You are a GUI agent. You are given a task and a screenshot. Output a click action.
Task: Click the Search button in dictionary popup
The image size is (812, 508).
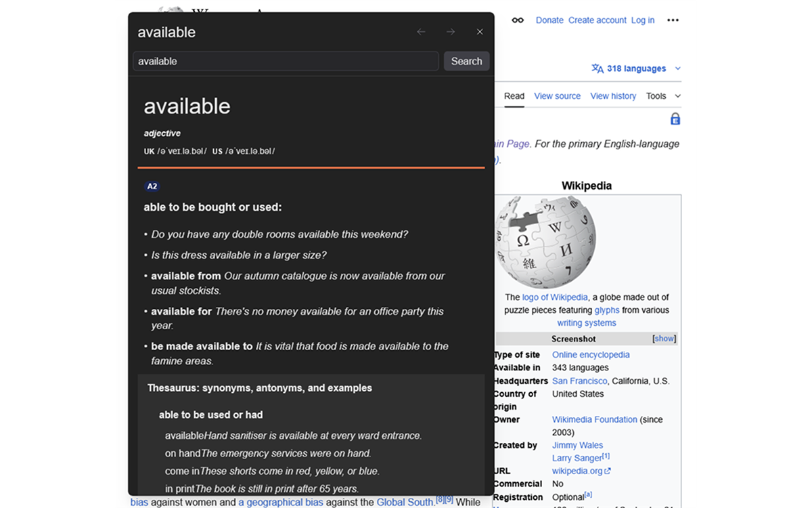click(466, 61)
